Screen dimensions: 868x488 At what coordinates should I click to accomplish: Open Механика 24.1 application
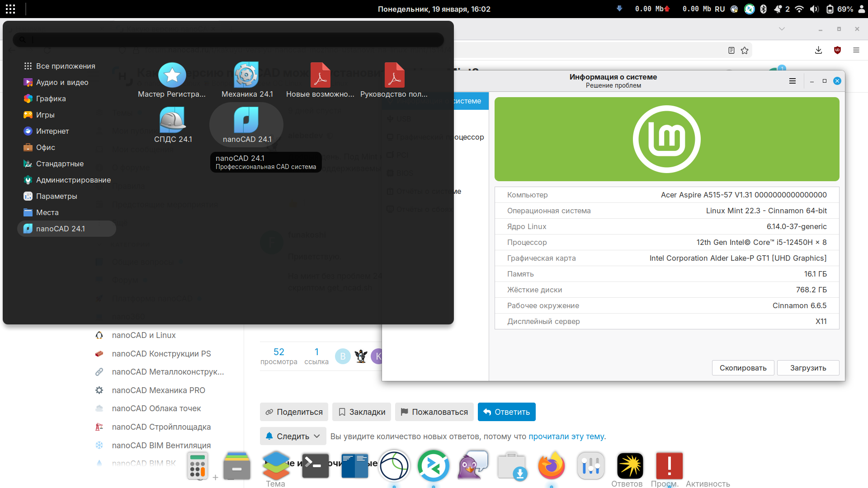[x=246, y=75]
